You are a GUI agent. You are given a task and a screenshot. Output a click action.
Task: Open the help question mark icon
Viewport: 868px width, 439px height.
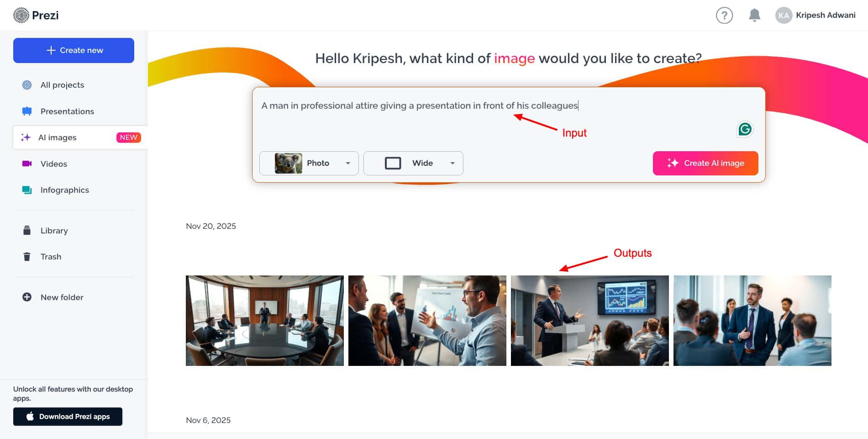coord(724,16)
